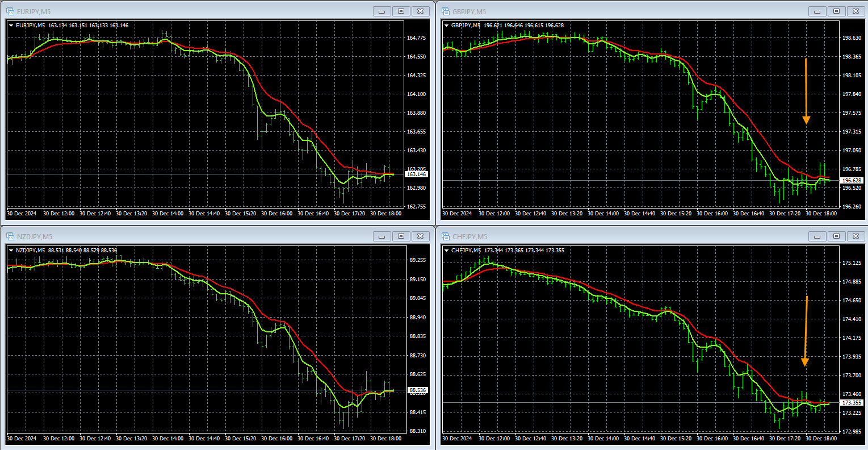The height and width of the screenshot is (450, 868).
Task: Click the 163.146 current price label
Action: pos(416,174)
